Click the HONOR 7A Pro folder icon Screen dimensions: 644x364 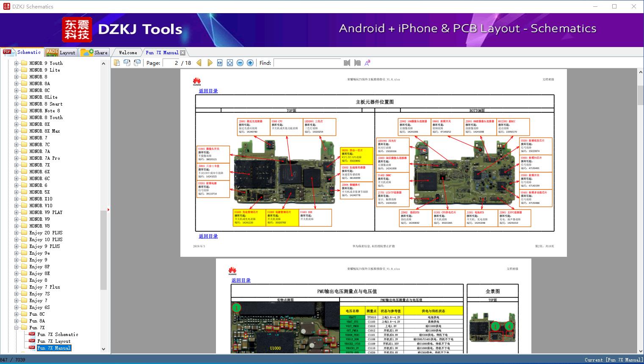coord(24,158)
